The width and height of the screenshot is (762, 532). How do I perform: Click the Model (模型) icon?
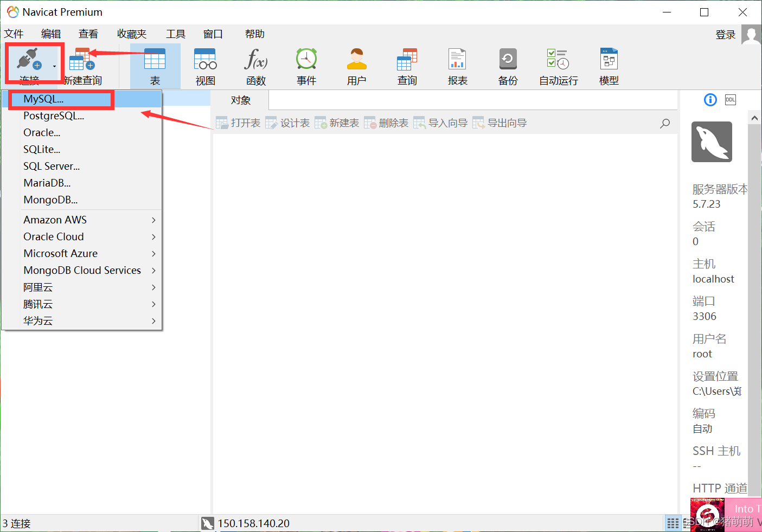click(609, 59)
